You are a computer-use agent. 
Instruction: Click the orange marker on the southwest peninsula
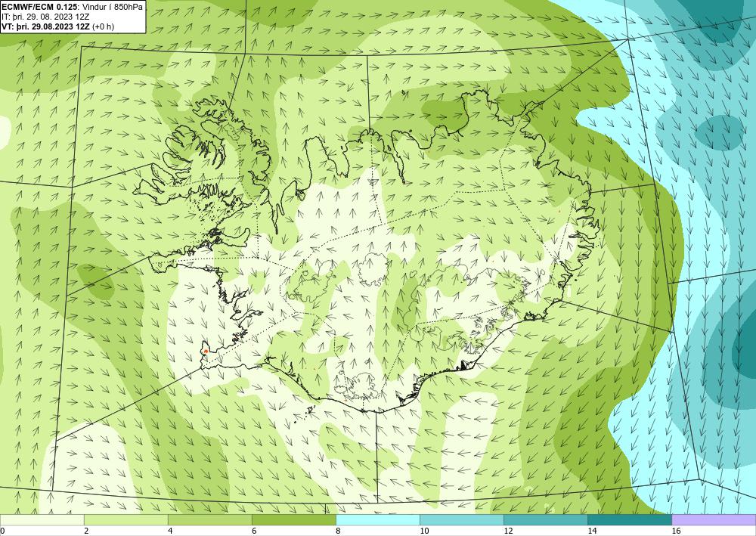[x=206, y=351]
